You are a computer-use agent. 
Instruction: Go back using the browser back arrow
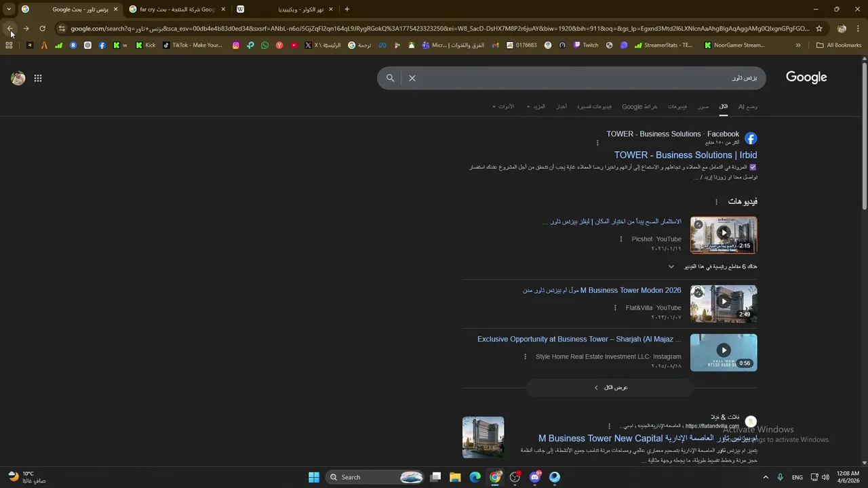click(10, 28)
